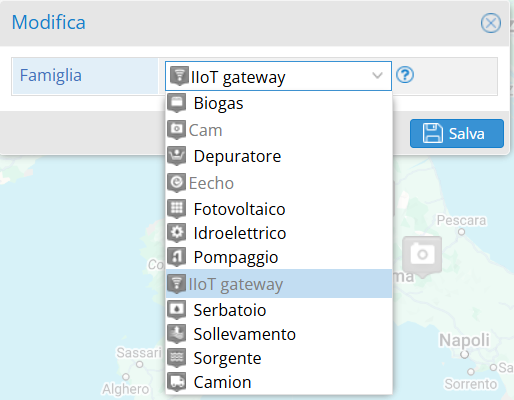514x400 pixels.
Task: Choose Sollevamento option in the dropdown
Action: (x=279, y=334)
